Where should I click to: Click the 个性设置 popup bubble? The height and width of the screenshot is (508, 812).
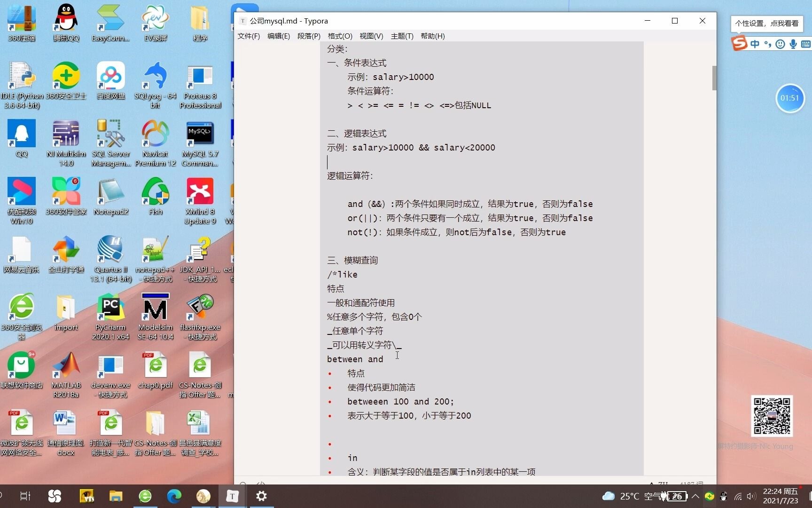coord(766,23)
